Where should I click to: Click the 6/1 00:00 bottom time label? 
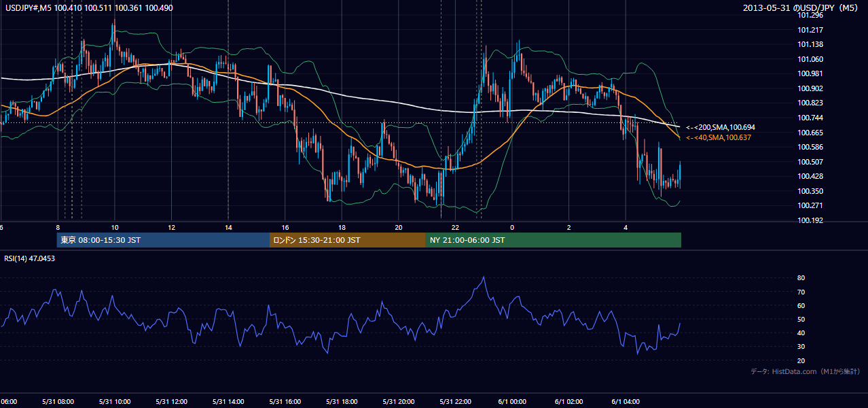point(512,401)
